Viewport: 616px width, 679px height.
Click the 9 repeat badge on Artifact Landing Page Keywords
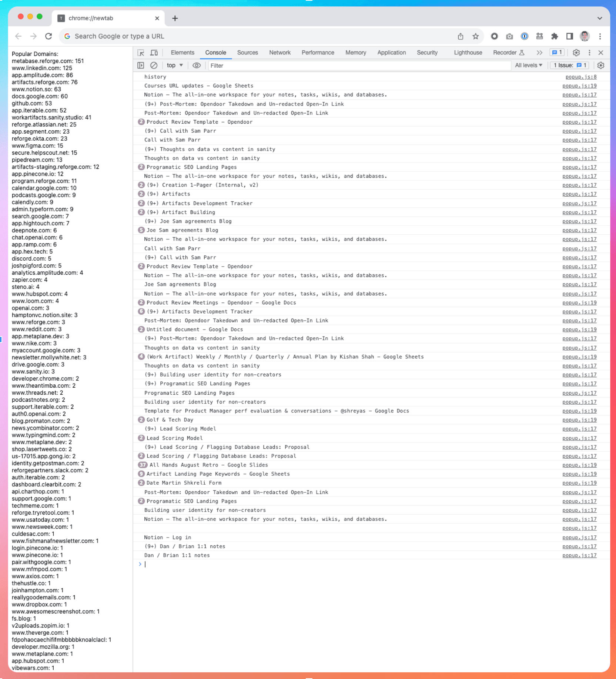(141, 474)
